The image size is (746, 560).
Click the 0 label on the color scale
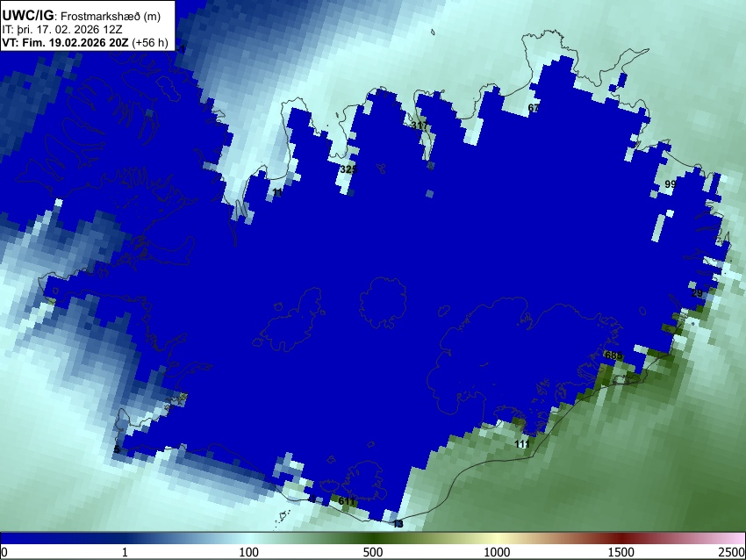pos(4,552)
